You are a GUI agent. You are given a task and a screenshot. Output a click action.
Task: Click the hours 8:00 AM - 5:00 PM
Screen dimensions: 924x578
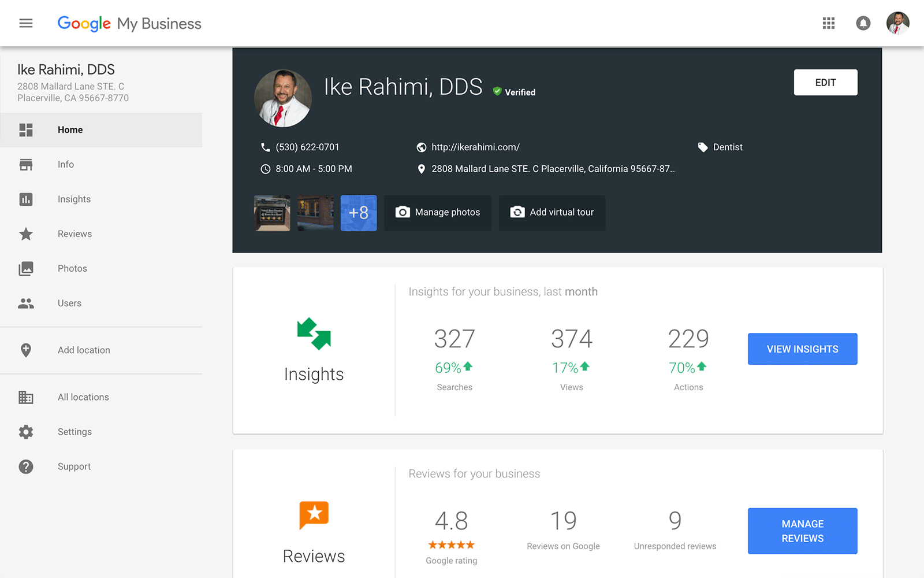point(314,169)
